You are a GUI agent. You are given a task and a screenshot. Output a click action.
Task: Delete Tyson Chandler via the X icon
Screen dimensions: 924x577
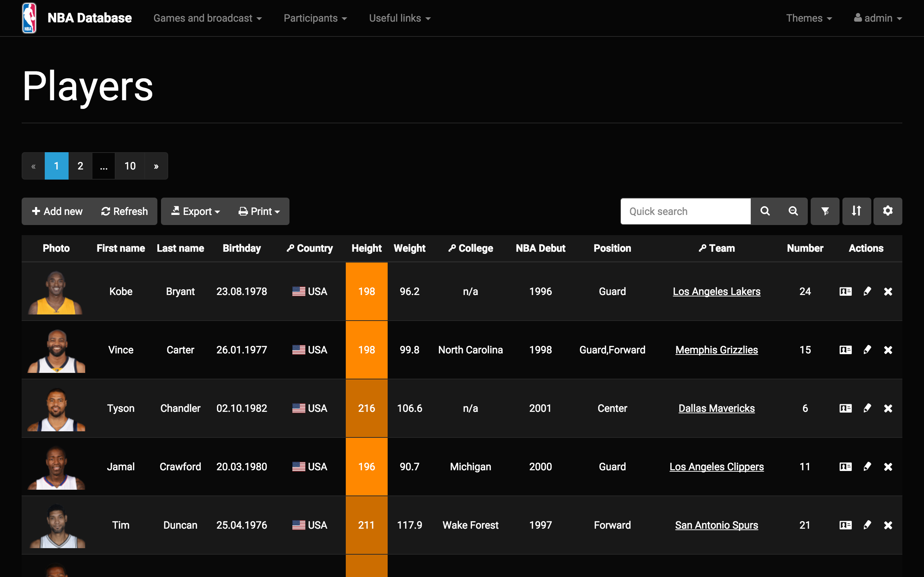point(889,408)
